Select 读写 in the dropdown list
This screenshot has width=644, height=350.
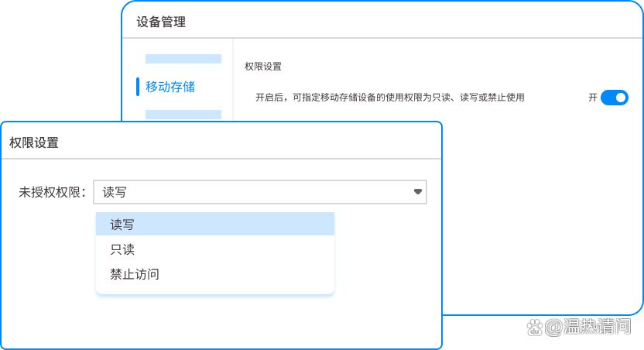tap(215, 225)
